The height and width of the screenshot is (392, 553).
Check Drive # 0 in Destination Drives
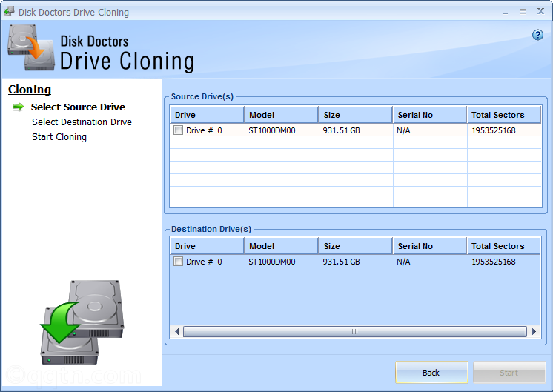tap(178, 262)
